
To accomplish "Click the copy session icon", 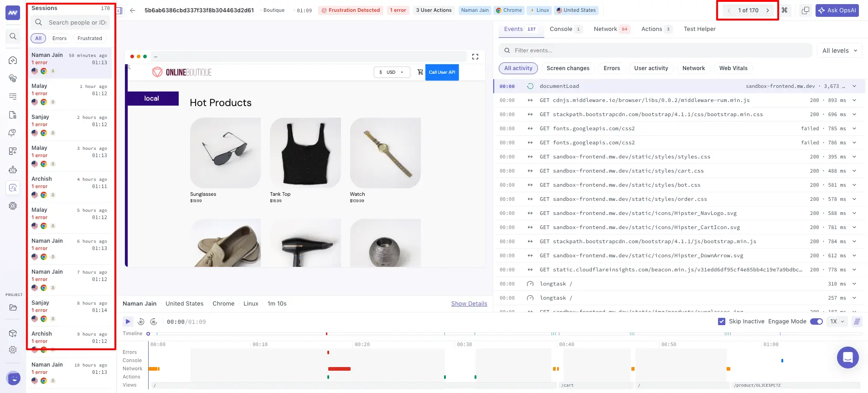I will coord(806,10).
